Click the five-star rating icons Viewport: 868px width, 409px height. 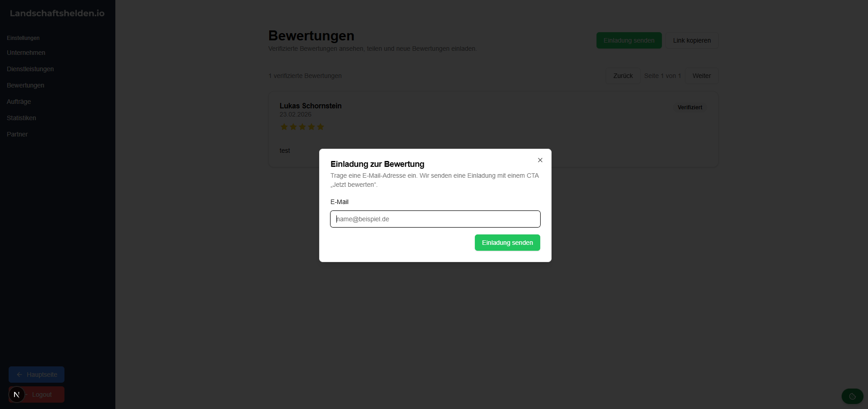point(302,127)
